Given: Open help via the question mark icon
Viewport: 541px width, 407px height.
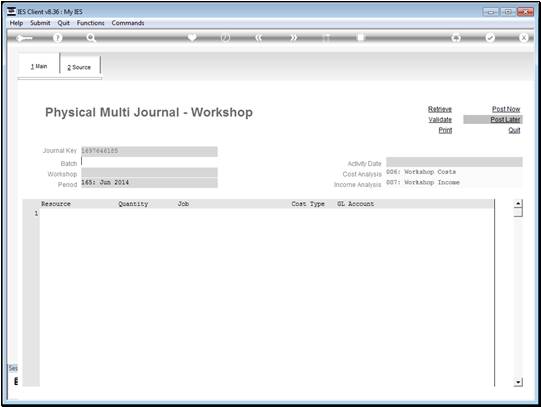Looking at the screenshot, I should 58,38.
